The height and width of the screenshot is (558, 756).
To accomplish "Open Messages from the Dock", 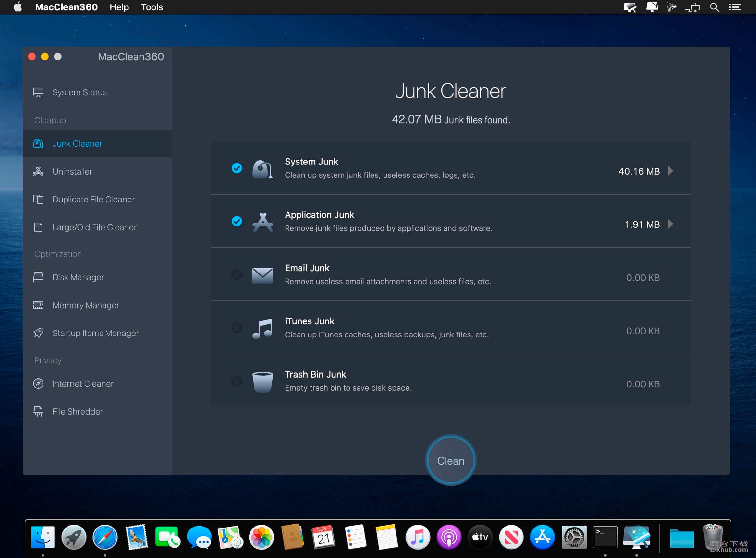I will [x=199, y=537].
